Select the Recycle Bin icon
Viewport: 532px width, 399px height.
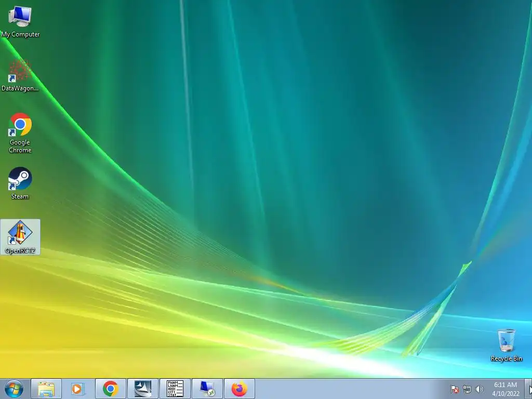506,345
